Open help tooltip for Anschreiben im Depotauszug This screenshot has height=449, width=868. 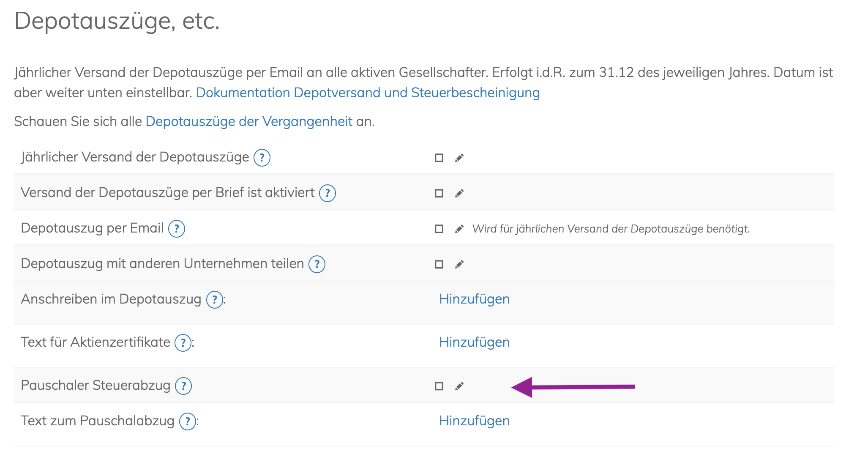[x=214, y=300]
